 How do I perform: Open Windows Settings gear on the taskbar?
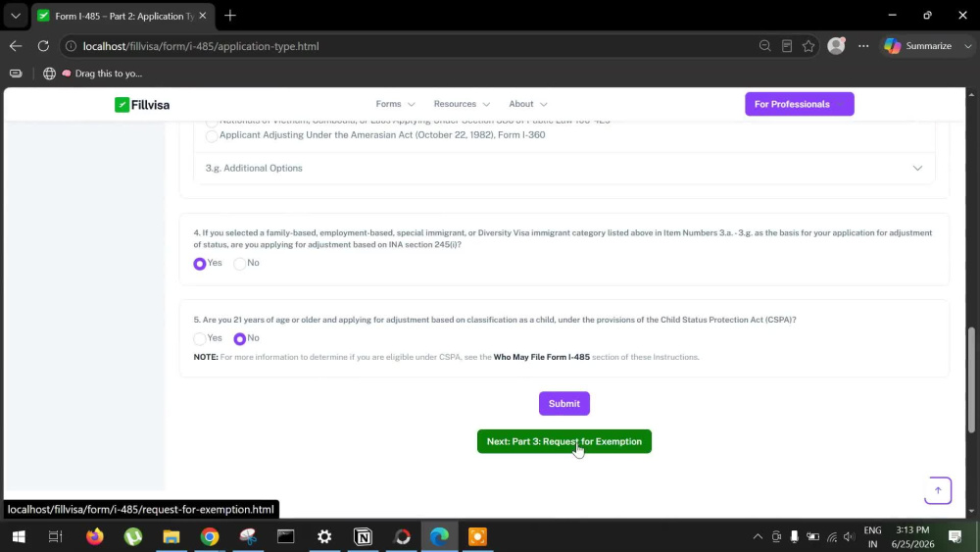[324, 536]
